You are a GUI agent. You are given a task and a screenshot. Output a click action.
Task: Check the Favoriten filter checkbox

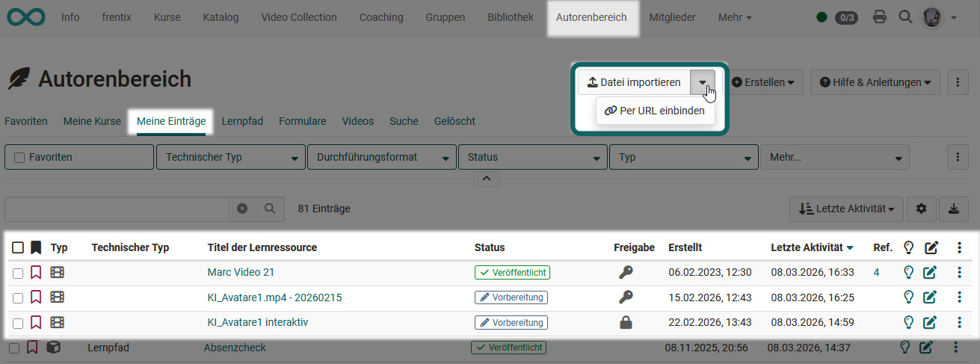[x=20, y=158]
